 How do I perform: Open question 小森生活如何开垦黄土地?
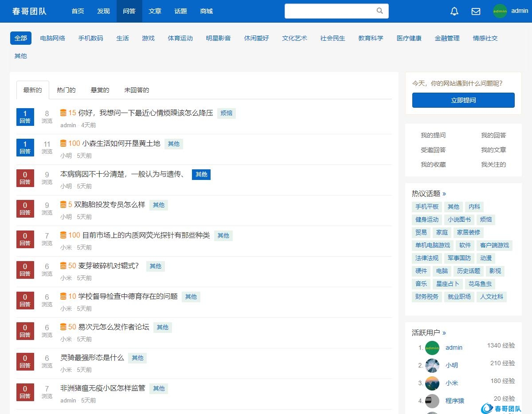(x=121, y=143)
